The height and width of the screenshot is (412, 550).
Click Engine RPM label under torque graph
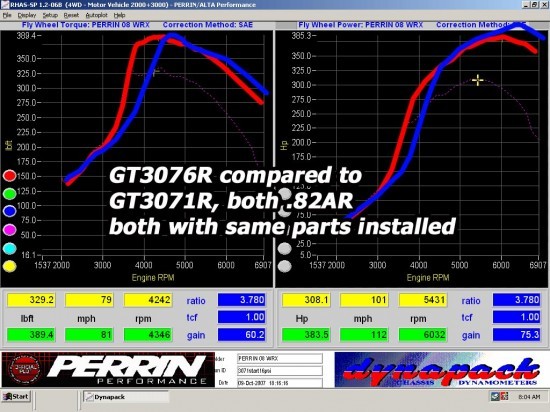tap(153, 278)
